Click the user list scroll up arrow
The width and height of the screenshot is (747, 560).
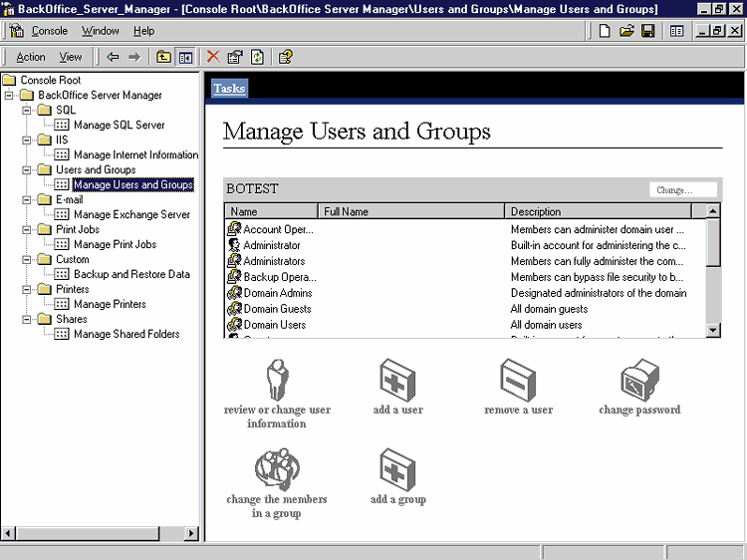click(x=713, y=210)
